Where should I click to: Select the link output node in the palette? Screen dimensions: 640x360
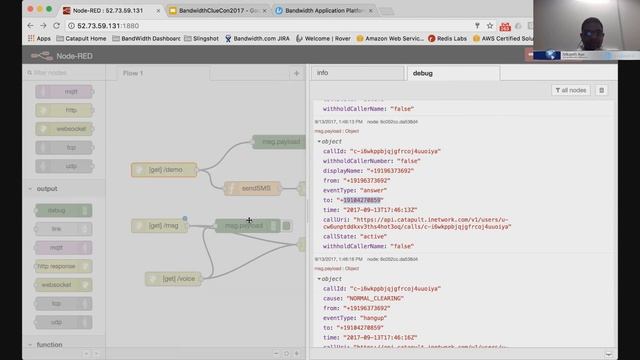64,229
